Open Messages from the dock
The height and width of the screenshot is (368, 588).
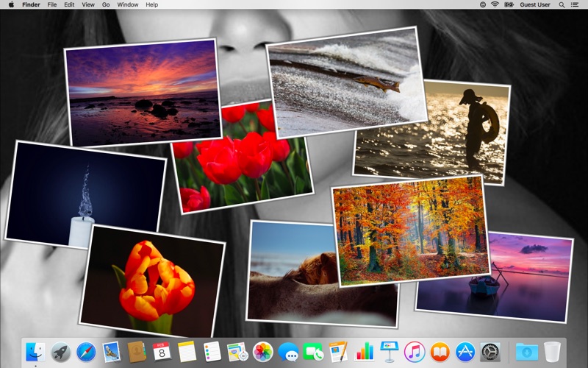pyautogui.click(x=288, y=353)
